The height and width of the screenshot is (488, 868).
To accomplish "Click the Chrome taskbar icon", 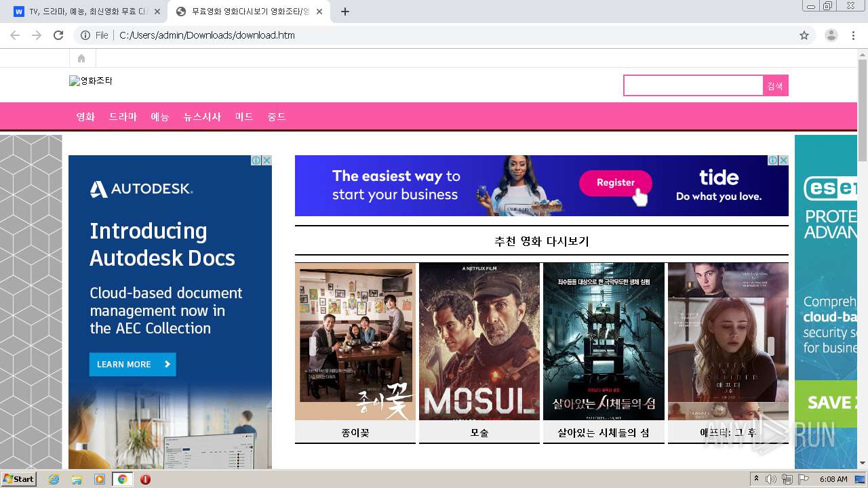I will pyautogui.click(x=122, y=479).
